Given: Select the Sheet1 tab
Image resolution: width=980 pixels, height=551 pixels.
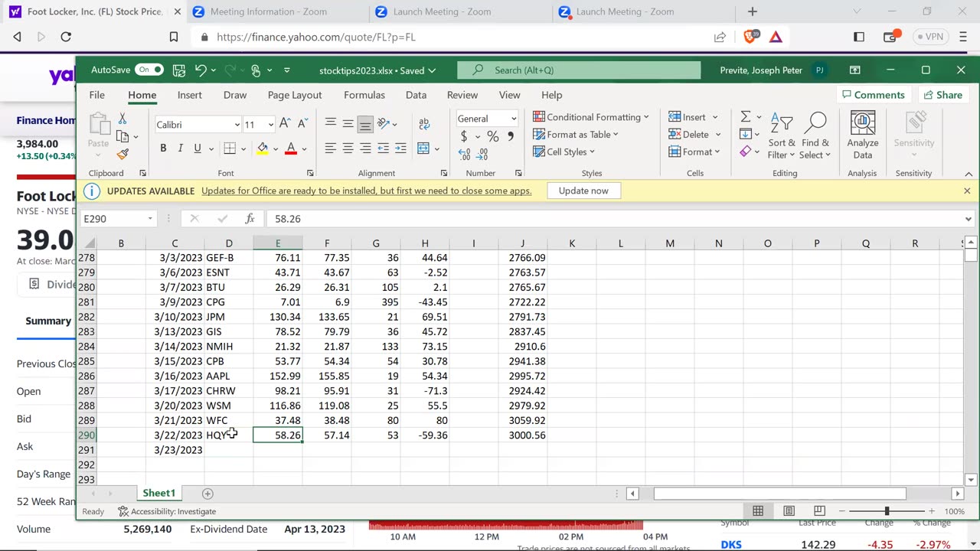Looking at the screenshot, I should [159, 493].
